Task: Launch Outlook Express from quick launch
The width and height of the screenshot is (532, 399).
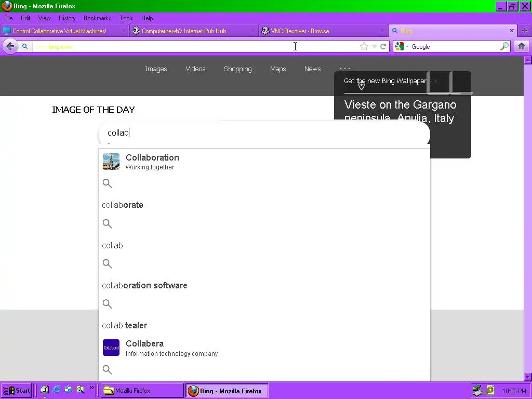Action: [x=68, y=389]
